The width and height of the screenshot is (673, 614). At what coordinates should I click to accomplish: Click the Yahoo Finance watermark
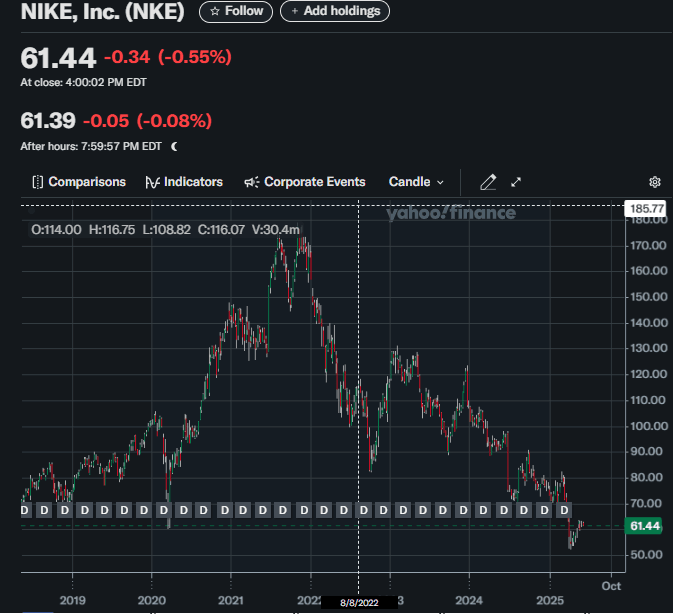(451, 212)
